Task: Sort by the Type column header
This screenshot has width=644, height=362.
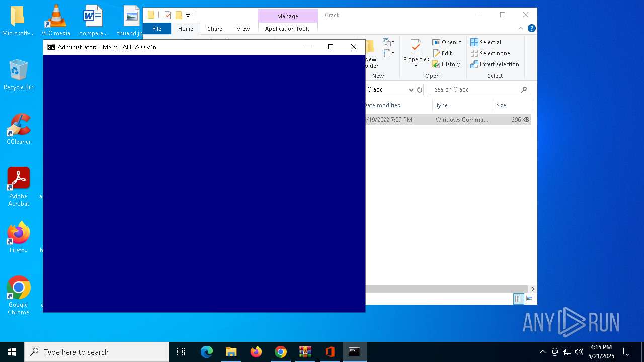Action: [x=462, y=105]
